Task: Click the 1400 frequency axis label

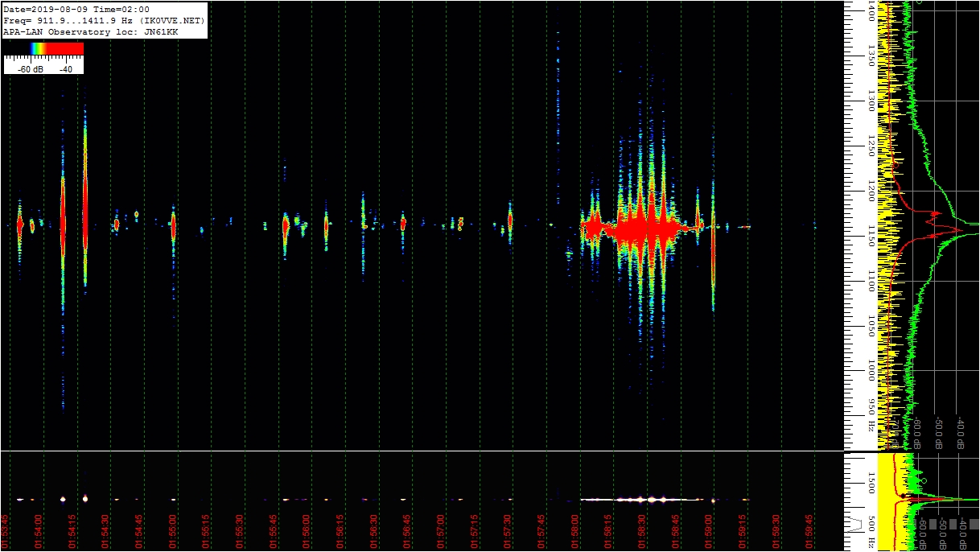Action: [x=871, y=10]
